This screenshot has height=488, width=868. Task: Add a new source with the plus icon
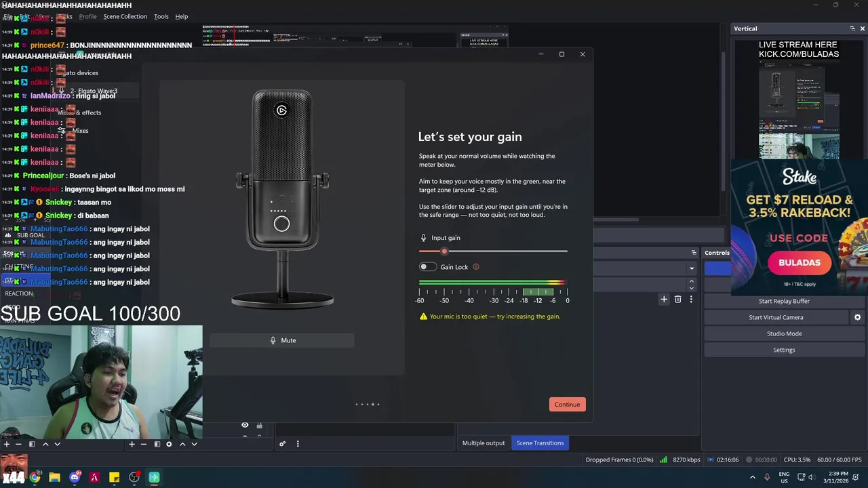132,444
